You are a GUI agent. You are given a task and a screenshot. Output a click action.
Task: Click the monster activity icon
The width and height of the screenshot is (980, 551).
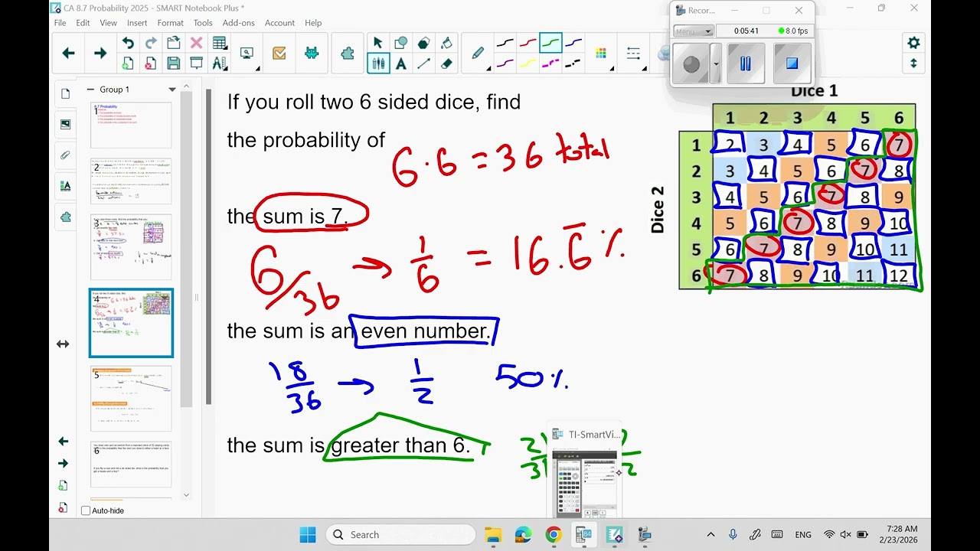pos(312,53)
